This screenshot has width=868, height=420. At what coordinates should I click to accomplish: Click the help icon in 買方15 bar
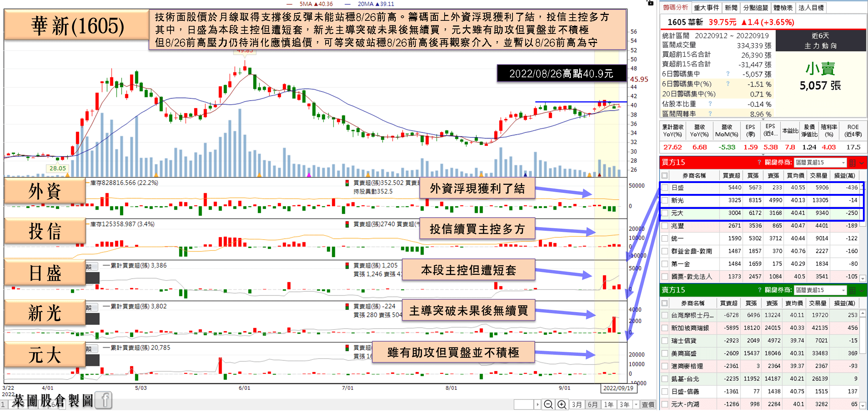point(759,163)
